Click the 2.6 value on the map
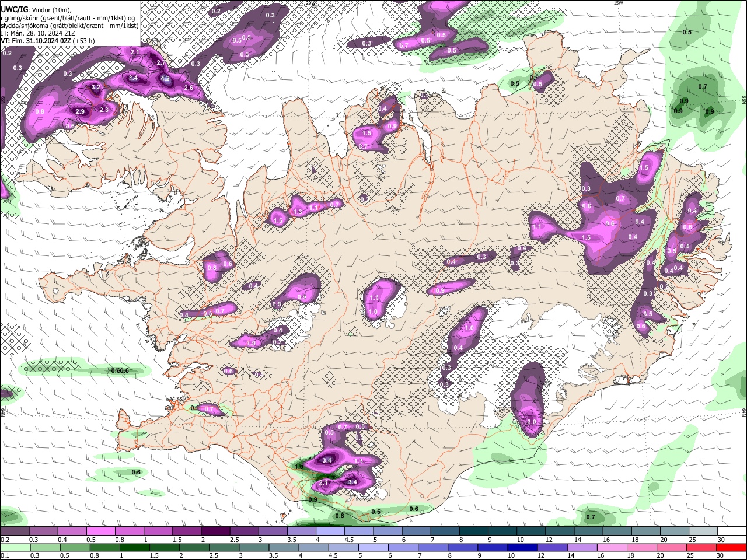 point(189,87)
